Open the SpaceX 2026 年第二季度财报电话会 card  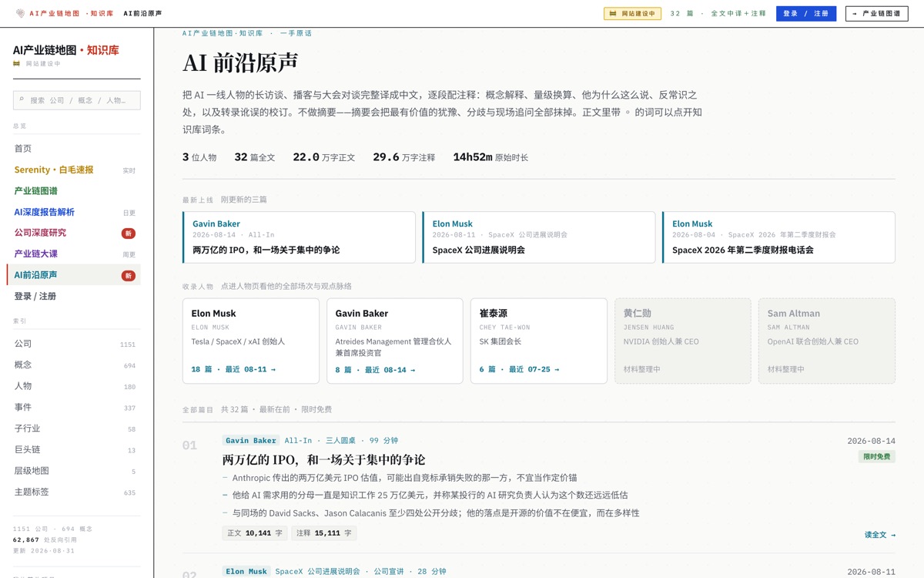778,237
